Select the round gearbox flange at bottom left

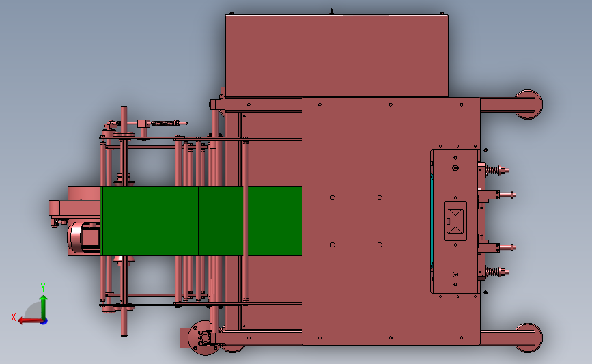pyautogui.click(x=204, y=338)
